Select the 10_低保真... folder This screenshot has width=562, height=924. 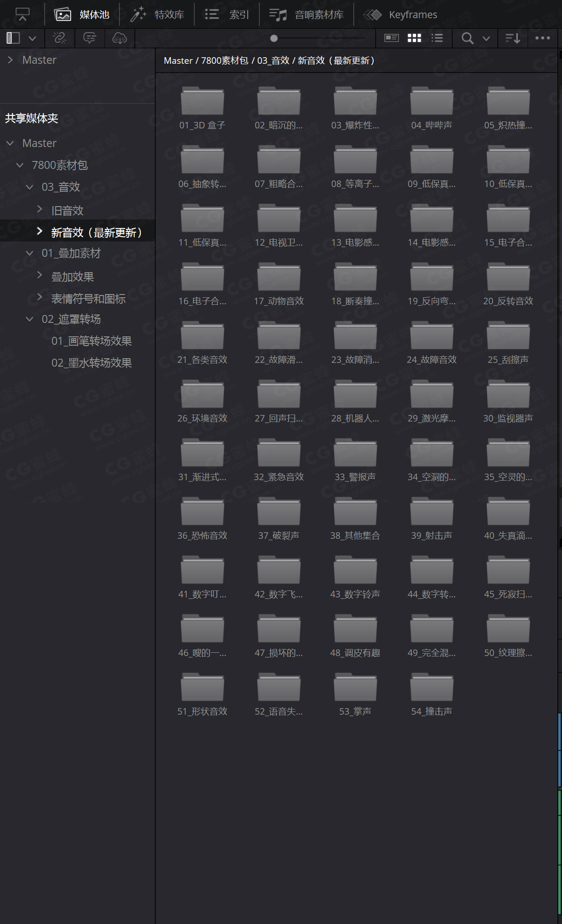coord(508,167)
